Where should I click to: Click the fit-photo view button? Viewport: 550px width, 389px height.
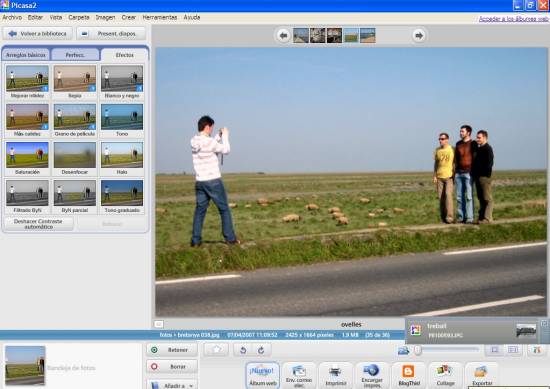[x=494, y=349]
